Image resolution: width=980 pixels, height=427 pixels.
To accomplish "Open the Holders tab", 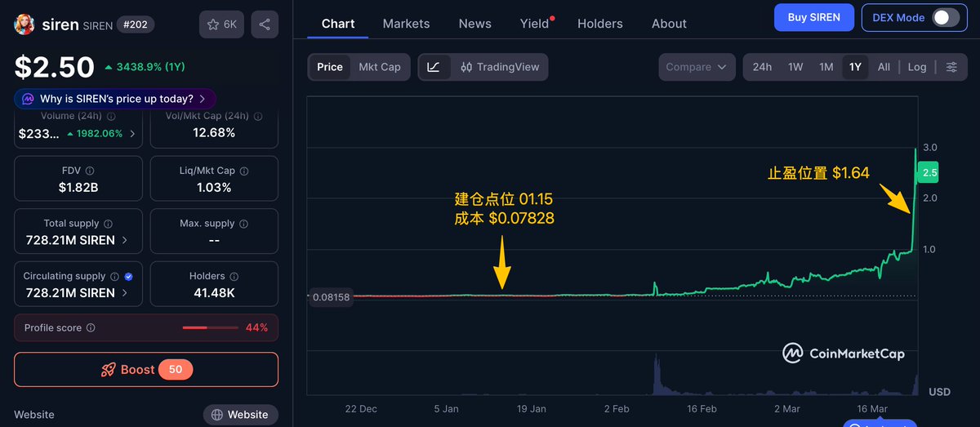I will click(599, 24).
